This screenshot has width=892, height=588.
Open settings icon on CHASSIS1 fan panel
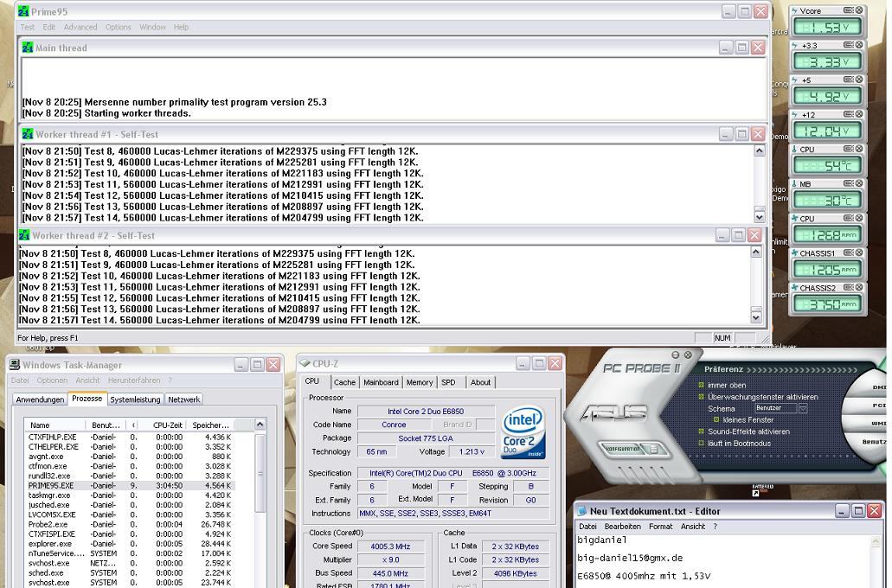pos(848,253)
